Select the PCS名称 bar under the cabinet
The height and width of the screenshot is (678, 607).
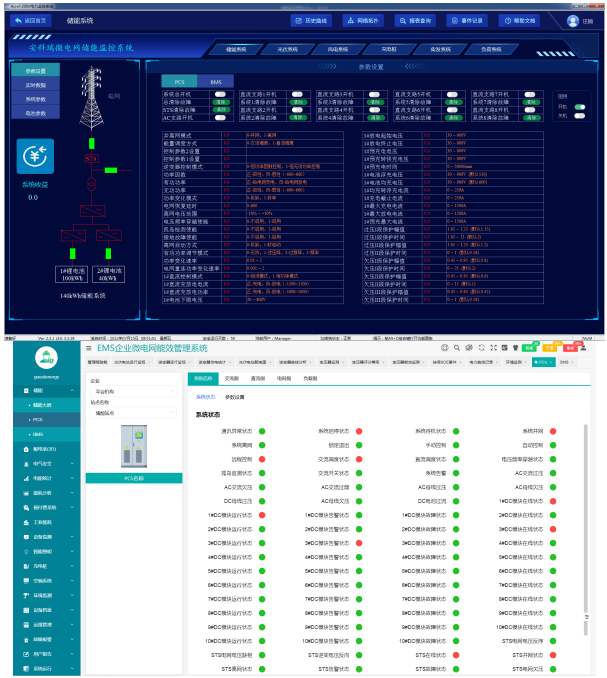(x=134, y=478)
